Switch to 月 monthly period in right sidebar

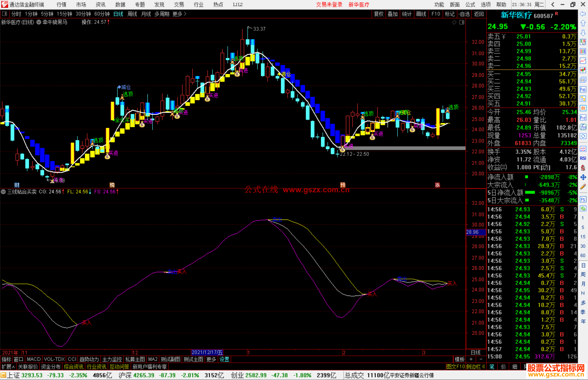(x=583, y=284)
